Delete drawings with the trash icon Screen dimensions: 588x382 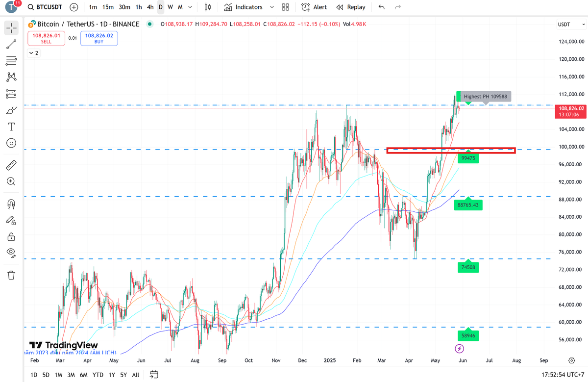click(11, 275)
